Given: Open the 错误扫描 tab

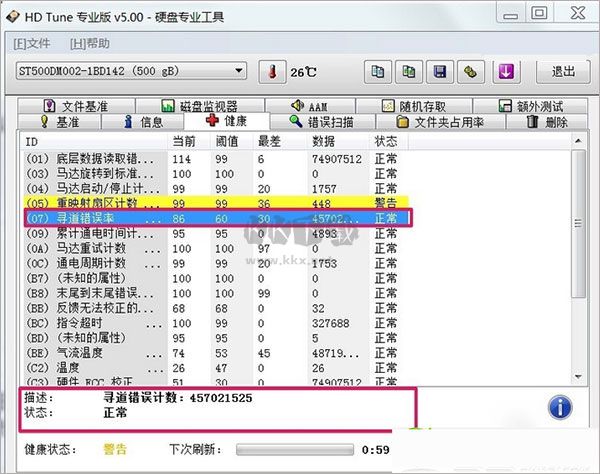Looking at the screenshot, I should click(x=322, y=122).
